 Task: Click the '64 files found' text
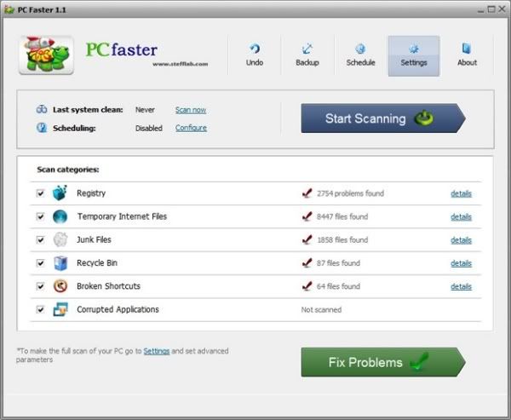(x=338, y=286)
